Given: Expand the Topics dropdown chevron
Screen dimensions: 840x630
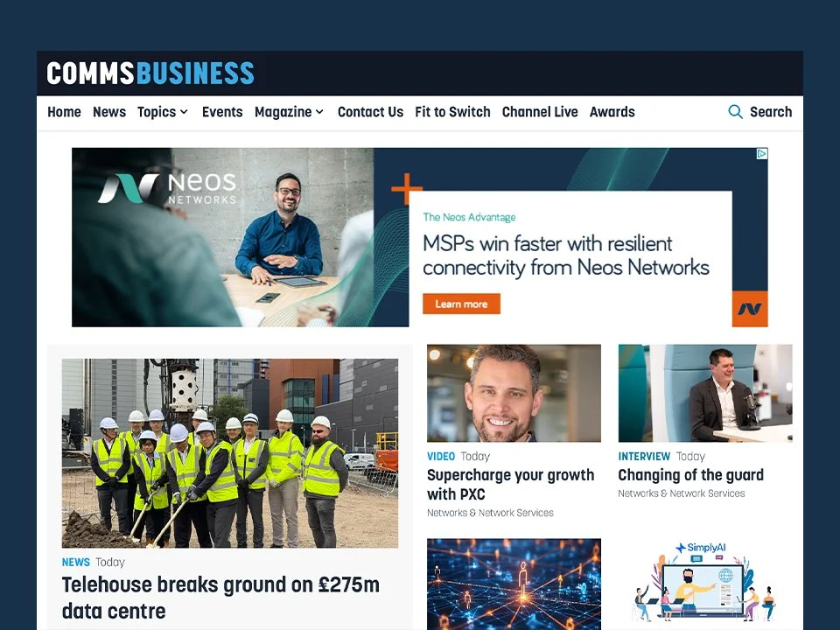Looking at the screenshot, I should [x=184, y=112].
